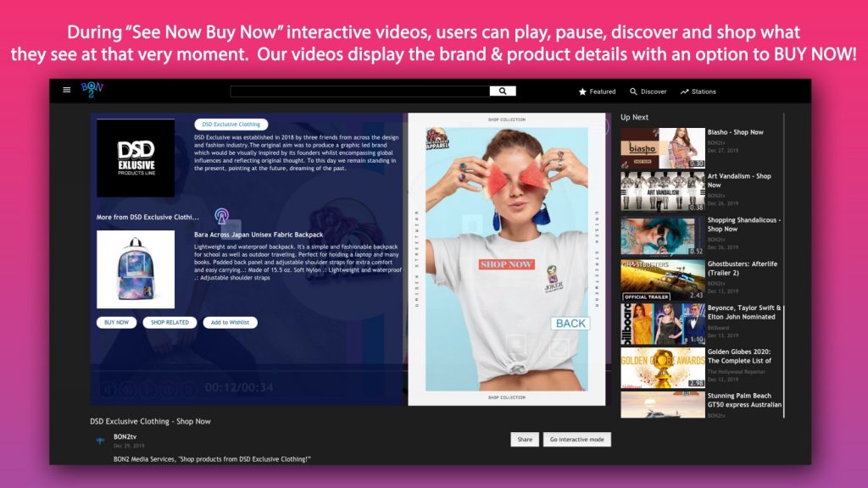Click the DSD apparel logo on the video
868x488 pixels.
(x=437, y=139)
